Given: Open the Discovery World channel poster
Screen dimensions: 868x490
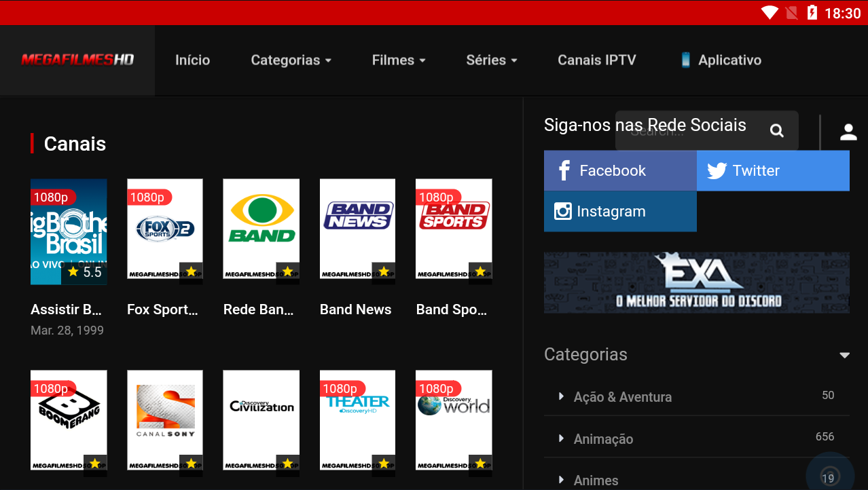Looking at the screenshot, I should click(454, 421).
